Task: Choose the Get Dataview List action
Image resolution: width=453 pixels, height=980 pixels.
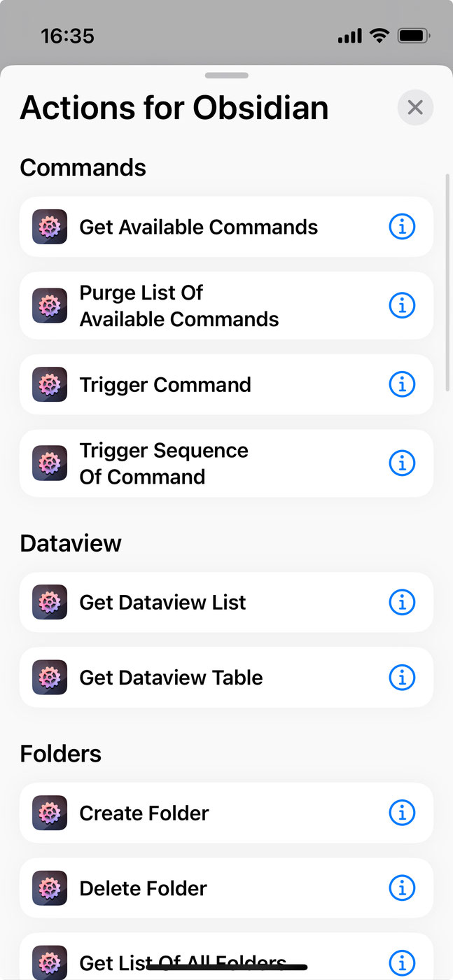Action: [162, 602]
